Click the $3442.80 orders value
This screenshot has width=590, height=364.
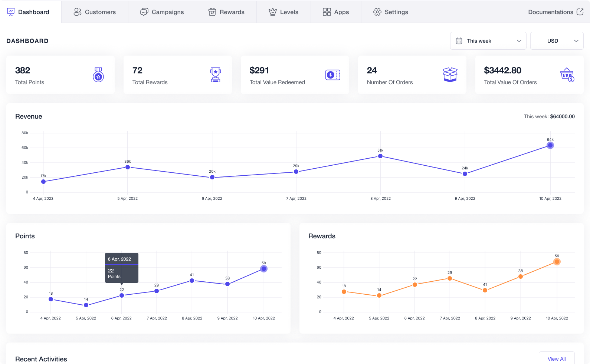(503, 70)
